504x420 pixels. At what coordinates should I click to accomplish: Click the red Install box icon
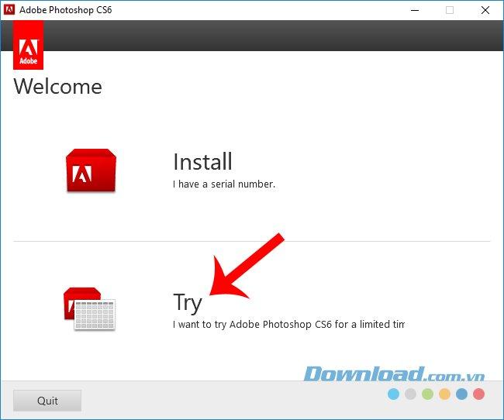point(91,170)
